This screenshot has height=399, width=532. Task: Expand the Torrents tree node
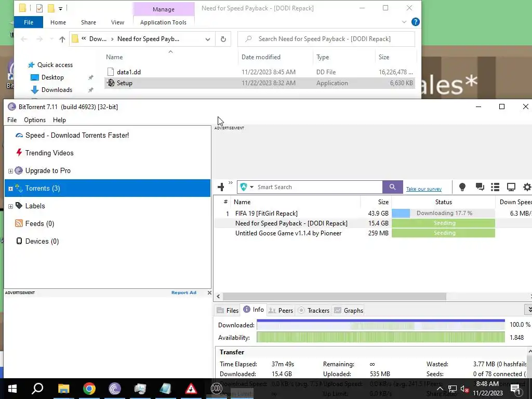(10, 188)
